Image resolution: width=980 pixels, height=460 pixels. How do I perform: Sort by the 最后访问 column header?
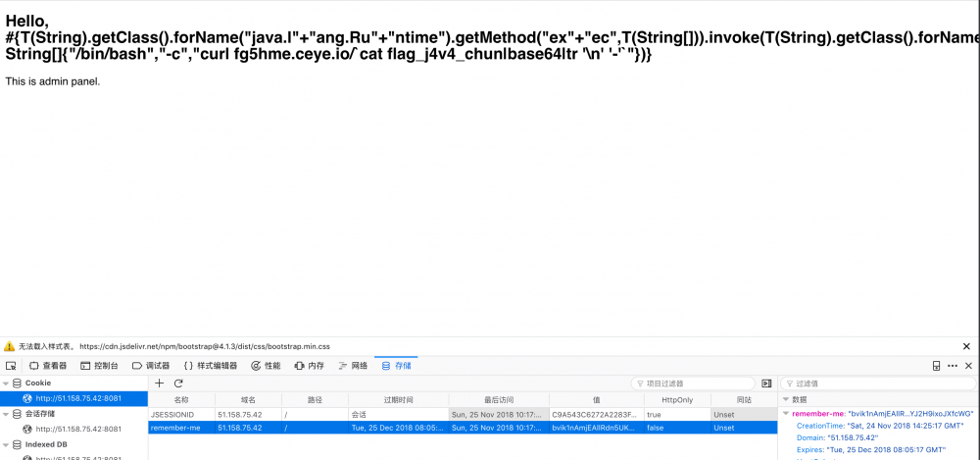(x=499, y=400)
